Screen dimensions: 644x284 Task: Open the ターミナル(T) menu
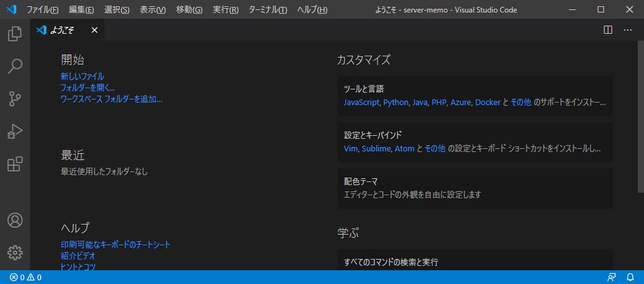tap(268, 9)
